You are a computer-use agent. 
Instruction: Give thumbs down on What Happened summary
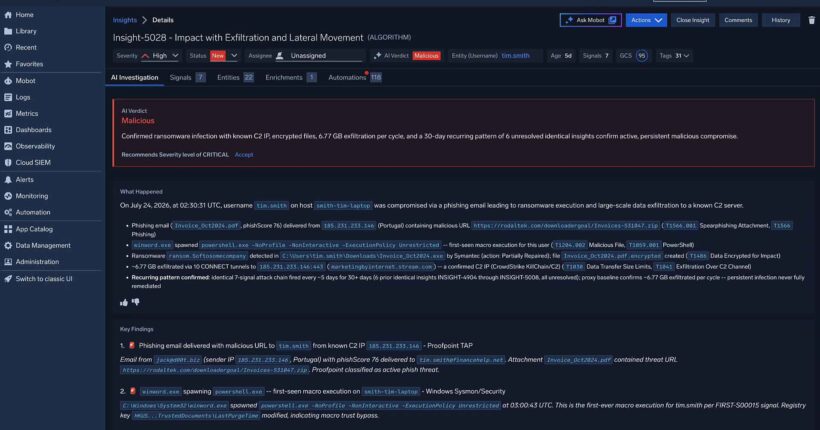tap(135, 302)
